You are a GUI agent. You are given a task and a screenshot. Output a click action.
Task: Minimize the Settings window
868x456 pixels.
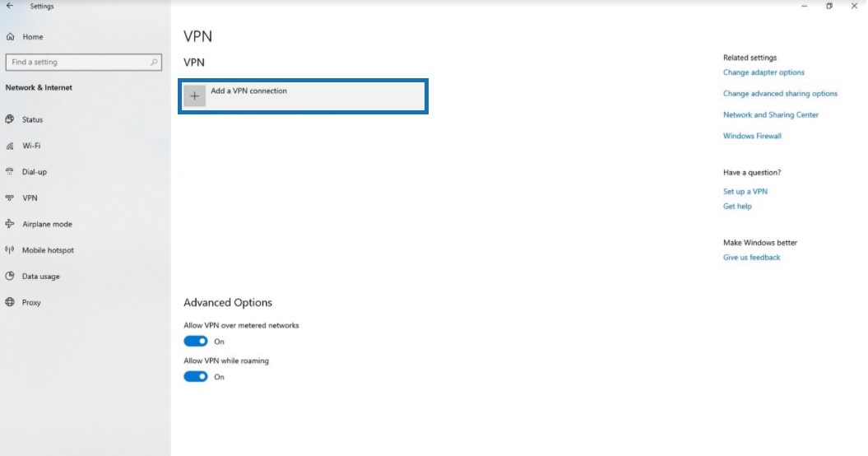tap(805, 6)
